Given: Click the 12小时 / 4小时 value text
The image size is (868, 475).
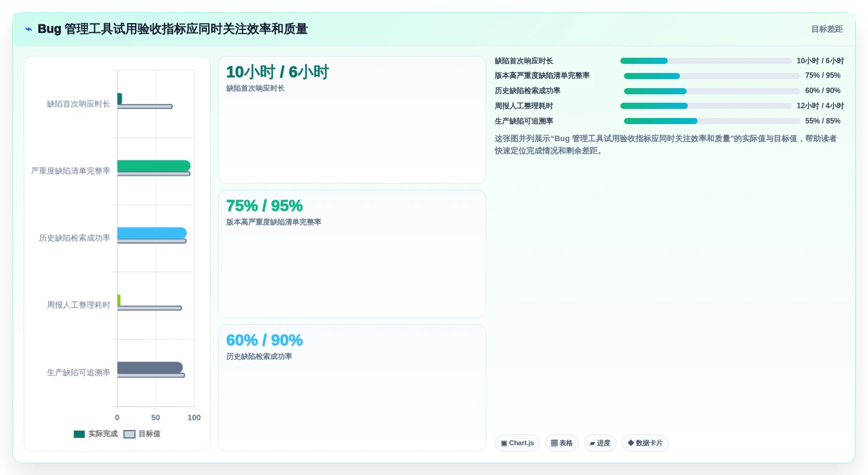Looking at the screenshot, I should tap(821, 106).
